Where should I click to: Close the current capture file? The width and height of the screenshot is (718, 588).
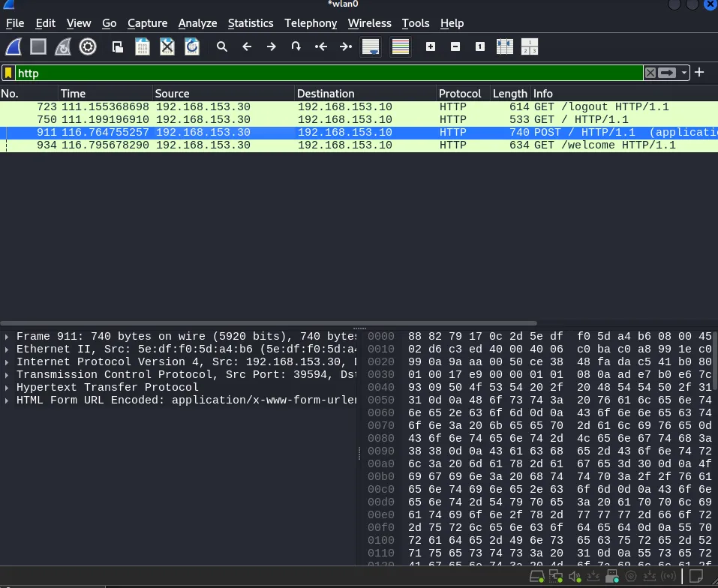coord(167,46)
